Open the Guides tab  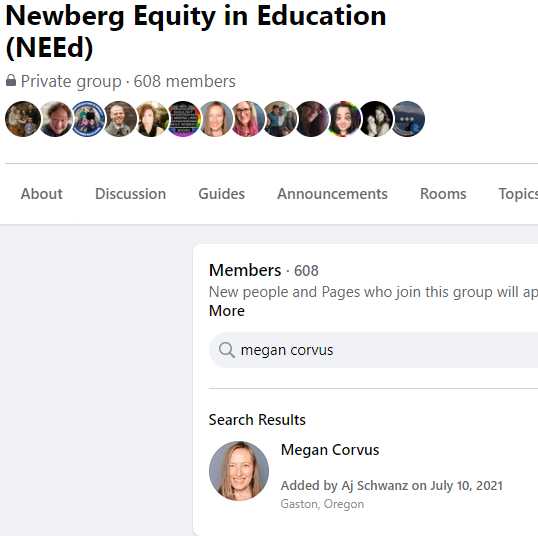[221, 194]
